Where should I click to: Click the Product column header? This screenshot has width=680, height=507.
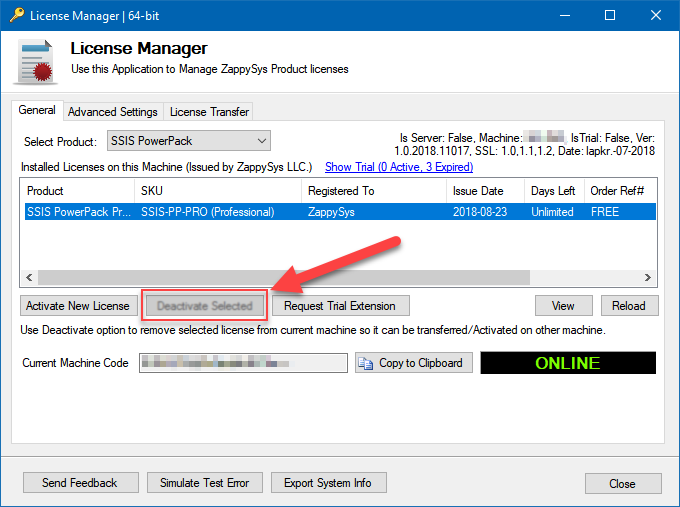click(x=78, y=191)
